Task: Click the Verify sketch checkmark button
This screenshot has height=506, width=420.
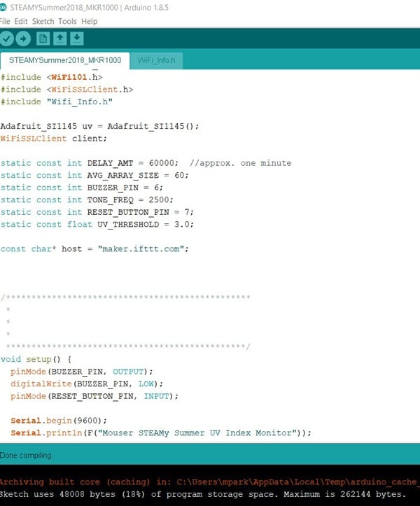Action: pyautogui.click(x=8, y=38)
